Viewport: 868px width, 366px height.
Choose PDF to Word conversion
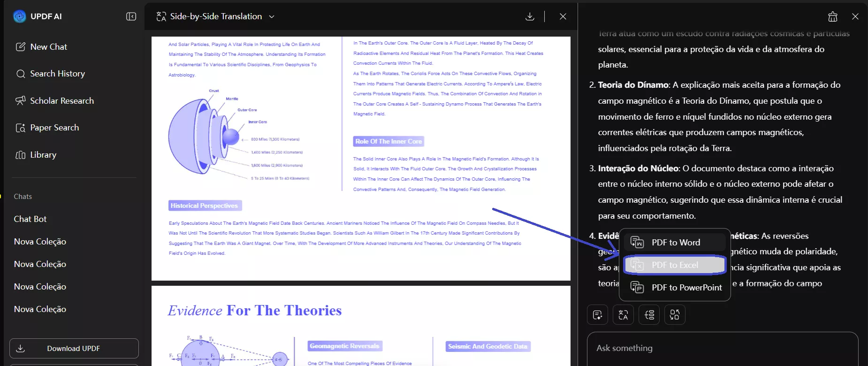(x=675, y=243)
